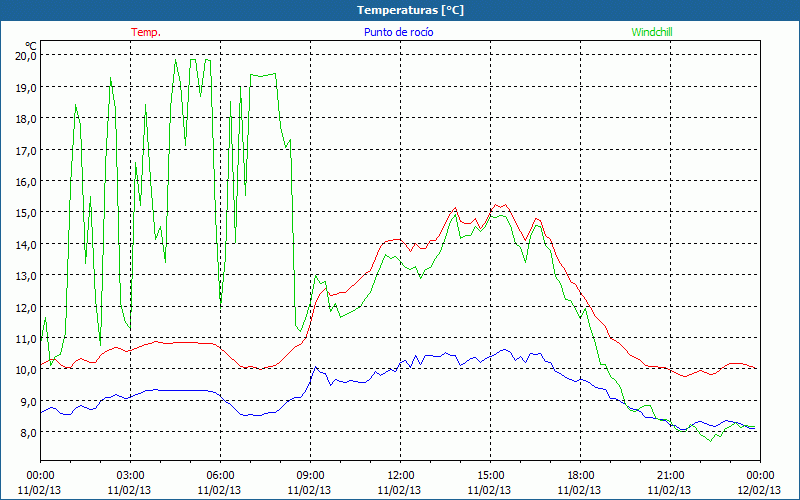The width and height of the screenshot is (800, 500).
Task: Select the green "Windchill" legend label
Action: 652,32
